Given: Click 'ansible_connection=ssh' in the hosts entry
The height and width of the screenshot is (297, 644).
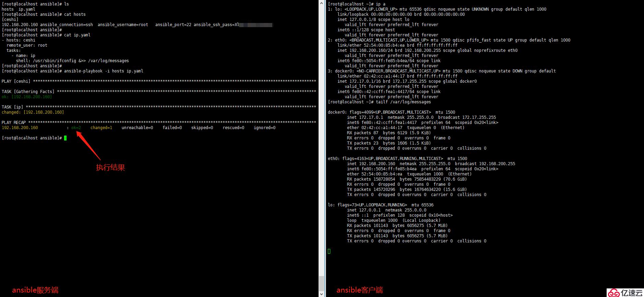Looking at the screenshot, I should tap(67, 25).
